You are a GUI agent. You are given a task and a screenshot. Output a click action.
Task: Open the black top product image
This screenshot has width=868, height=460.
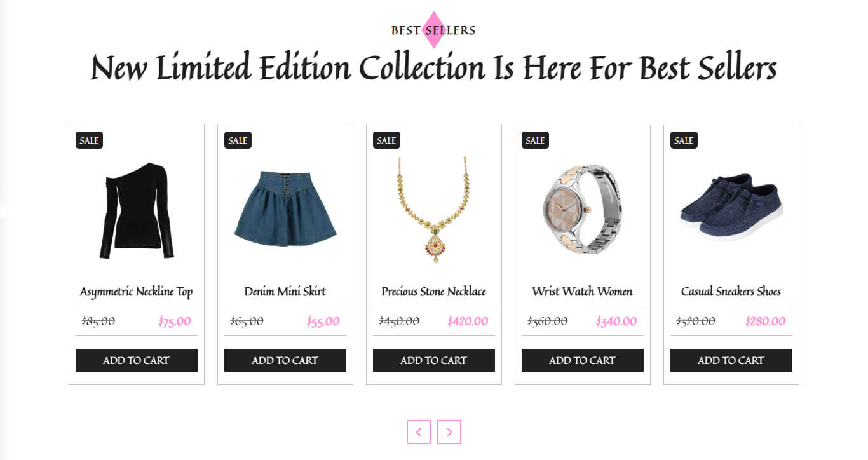[137, 210]
